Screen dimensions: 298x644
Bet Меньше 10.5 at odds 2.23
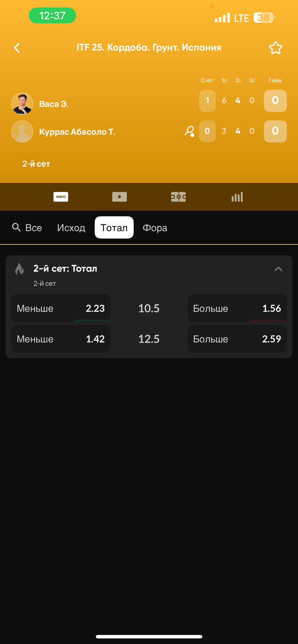[61, 308]
